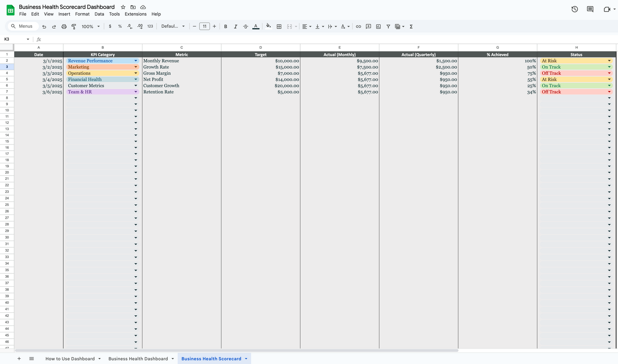Viewport: 618px width, 364px height.
Task: Toggle bold formatting
Action: click(x=225, y=26)
